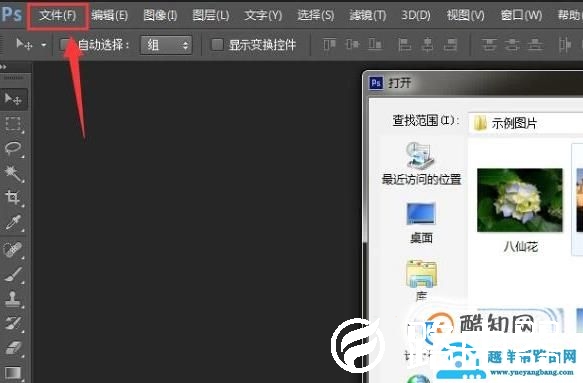
Task: Click Move tool icon in options bar
Action: [24, 45]
